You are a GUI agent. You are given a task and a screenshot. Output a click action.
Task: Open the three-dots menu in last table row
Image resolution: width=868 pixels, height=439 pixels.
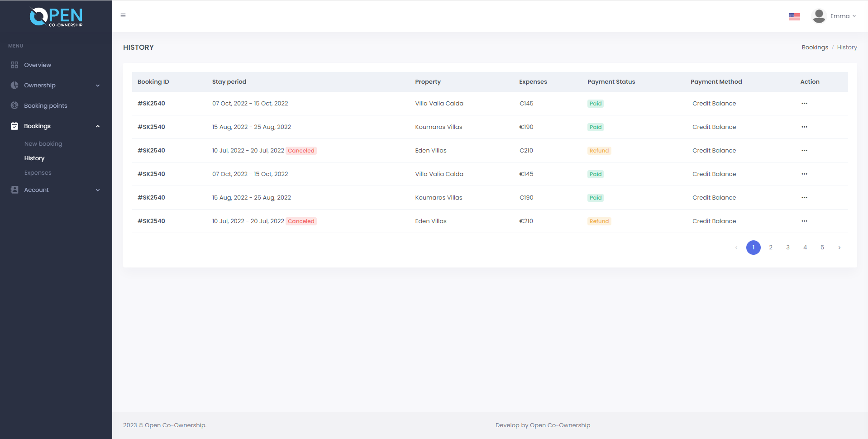[804, 221]
